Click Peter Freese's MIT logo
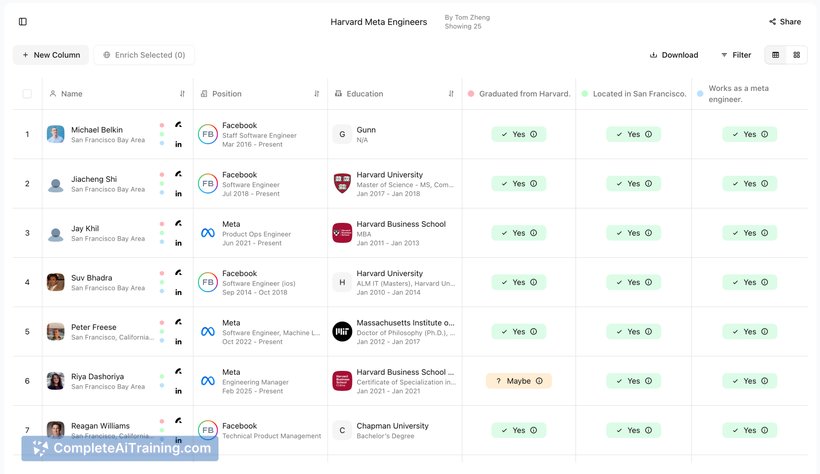Image resolution: width=820 pixels, height=474 pixels. tap(342, 331)
